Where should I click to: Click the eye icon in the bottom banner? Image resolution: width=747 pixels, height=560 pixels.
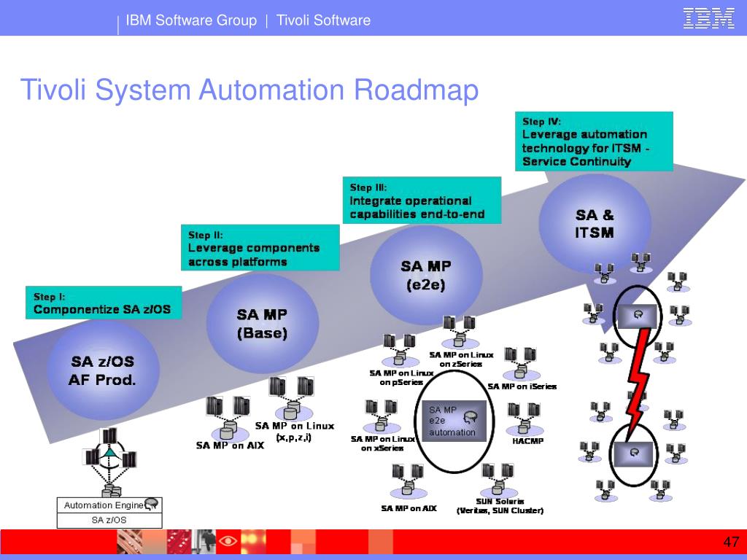click(x=228, y=542)
